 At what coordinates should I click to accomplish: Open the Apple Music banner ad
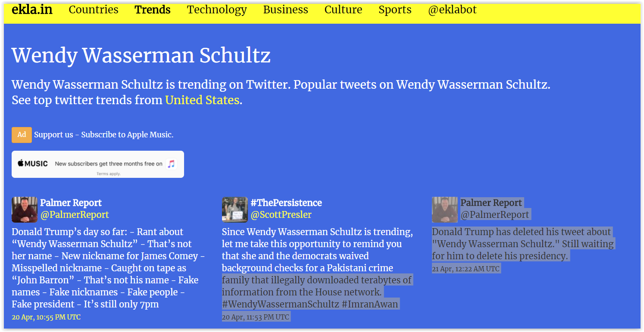click(x=97, y=164)
